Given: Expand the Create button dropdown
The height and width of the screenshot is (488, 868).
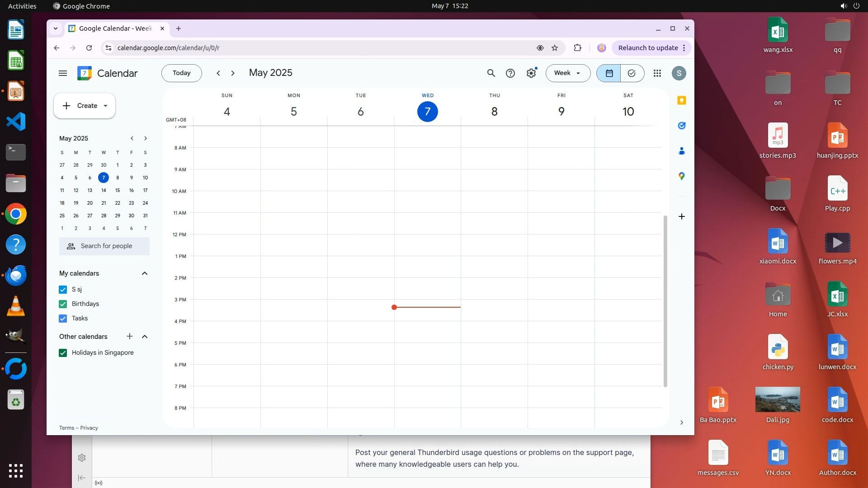Looking at the screenshot, I should 105,106.
